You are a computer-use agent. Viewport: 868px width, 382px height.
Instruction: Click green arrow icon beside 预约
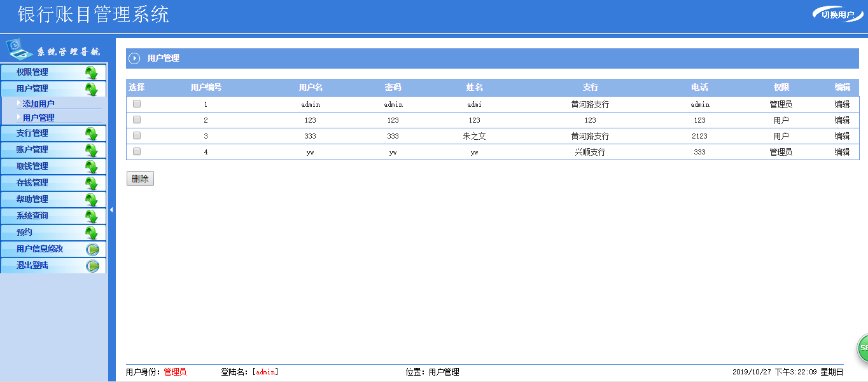point(92,233)
